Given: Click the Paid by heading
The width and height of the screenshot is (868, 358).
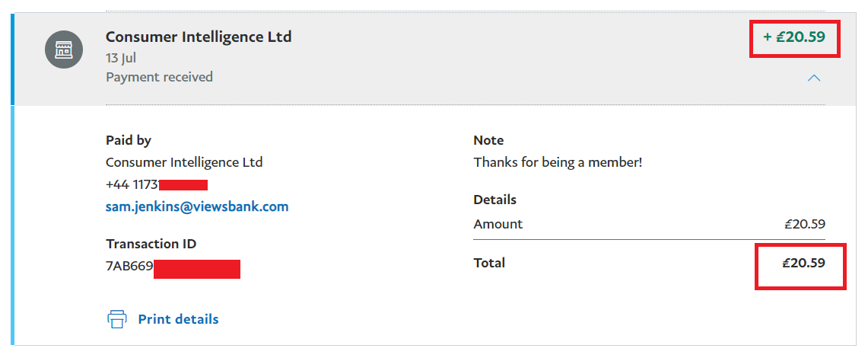Looking at the screenshot, I should click(x=129, y=141).
